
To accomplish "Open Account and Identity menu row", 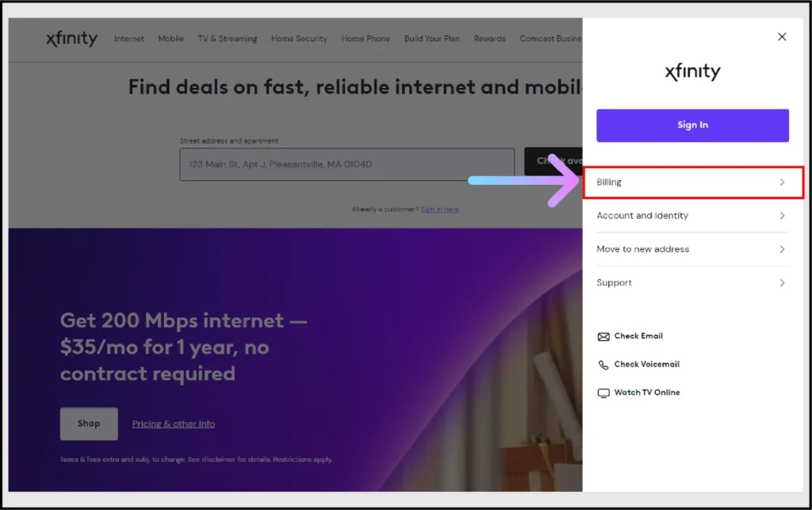I will 692,216.
